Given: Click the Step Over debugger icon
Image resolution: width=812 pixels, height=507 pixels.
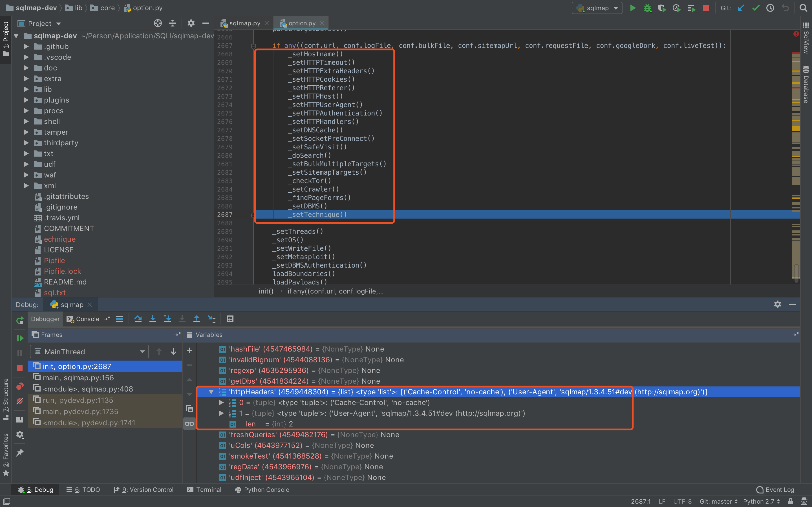Looking at the screenshot, I should 138,319.
